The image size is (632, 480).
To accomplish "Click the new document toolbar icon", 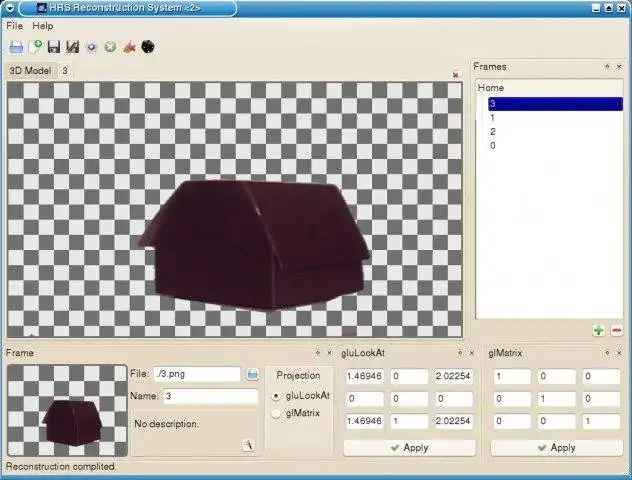I will click(35, 46).
